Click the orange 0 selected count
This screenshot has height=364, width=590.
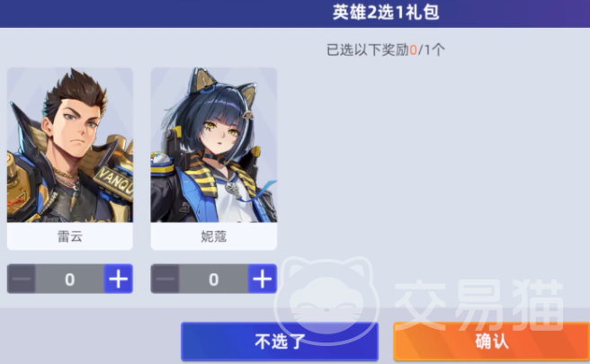click(x=413, y=49)
